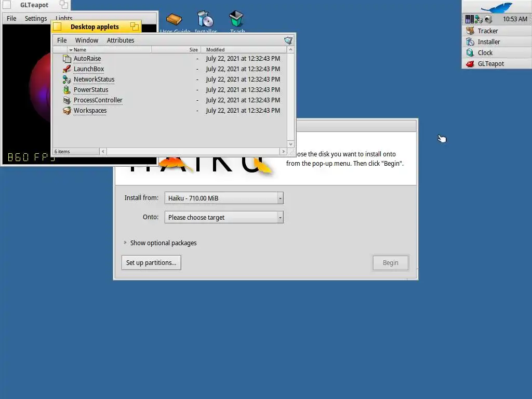Select the AutoRaise file name
Screen dimensions: 532x399
point(87,59)
